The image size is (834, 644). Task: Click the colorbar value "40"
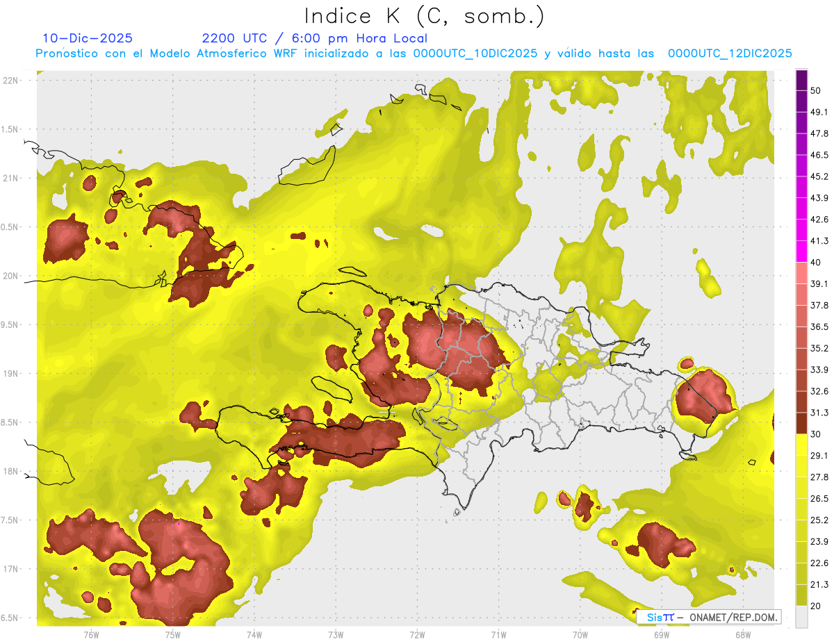(816, 263)
